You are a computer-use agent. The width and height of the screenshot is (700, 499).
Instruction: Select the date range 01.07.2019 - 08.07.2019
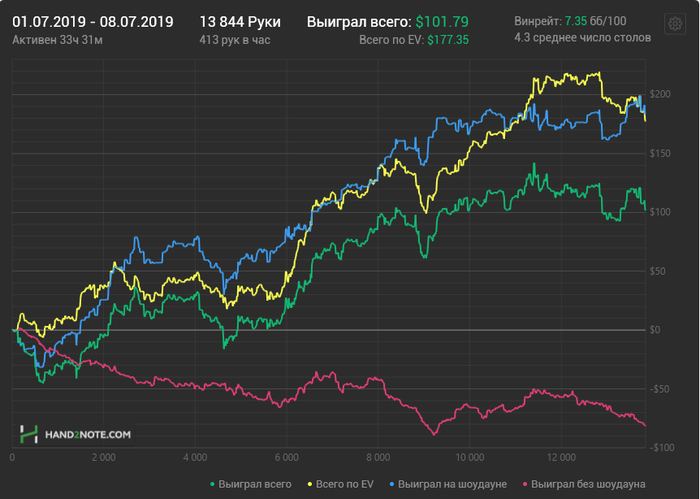tap(93, 21)
